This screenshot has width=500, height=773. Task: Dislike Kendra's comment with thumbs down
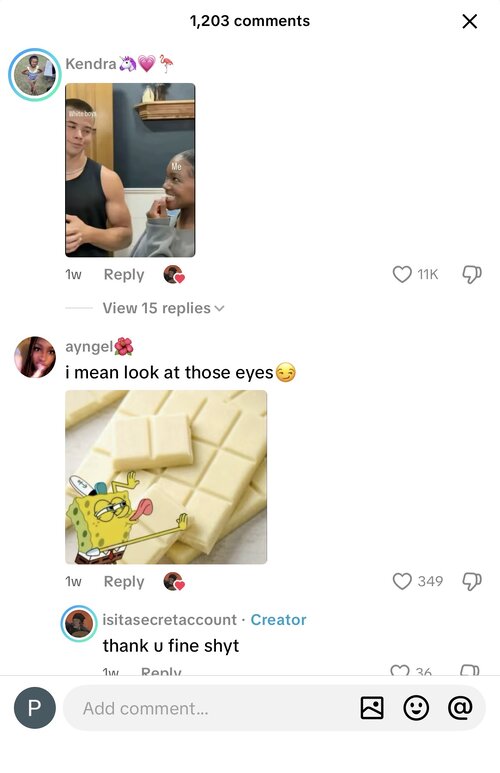(471, 274)
